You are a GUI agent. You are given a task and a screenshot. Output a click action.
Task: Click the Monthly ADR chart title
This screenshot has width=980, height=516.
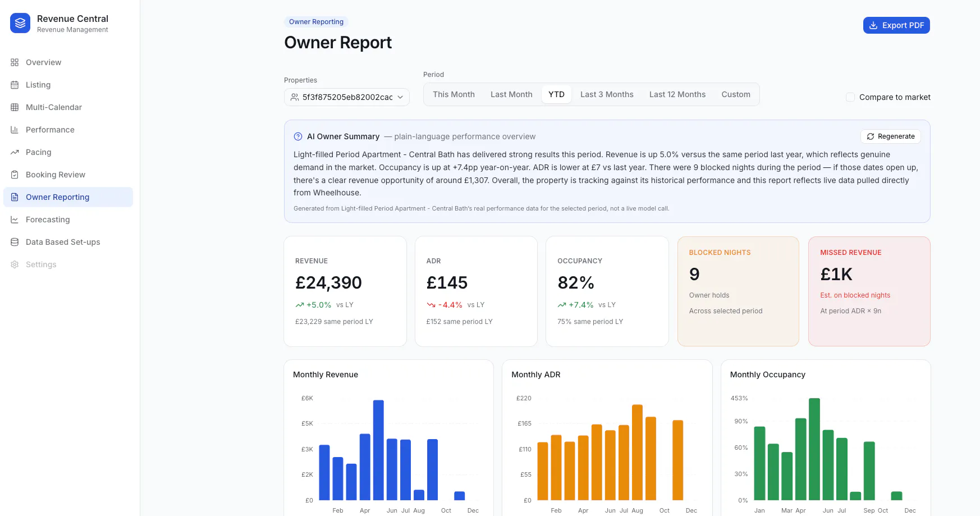[536, 375]
